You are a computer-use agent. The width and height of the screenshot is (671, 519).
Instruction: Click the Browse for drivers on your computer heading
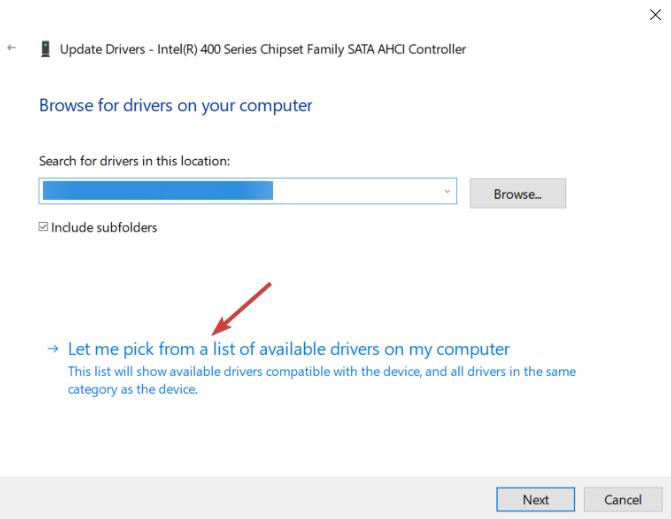175,104
